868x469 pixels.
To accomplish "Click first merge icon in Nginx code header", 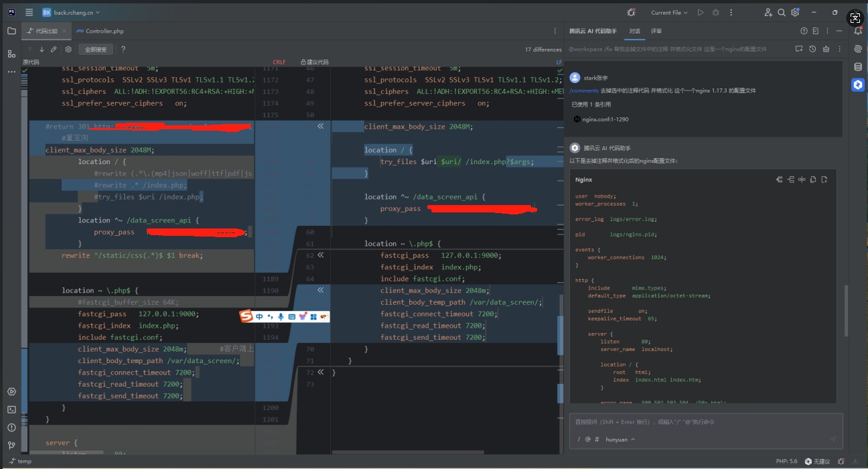I will click(779, 180).
